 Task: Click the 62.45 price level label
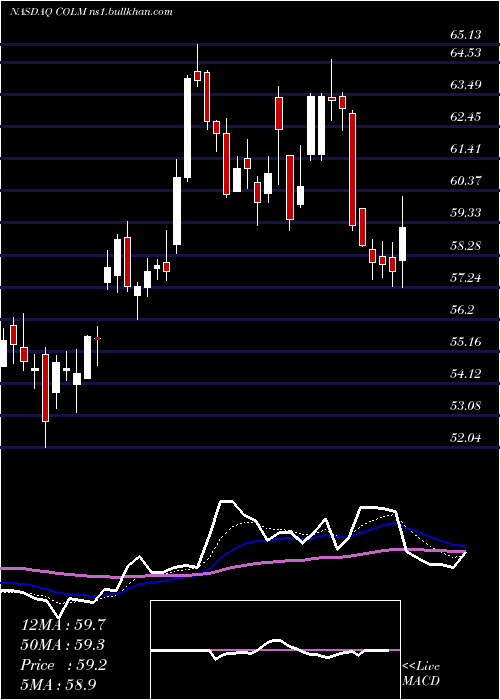click(x=465, y=117)
